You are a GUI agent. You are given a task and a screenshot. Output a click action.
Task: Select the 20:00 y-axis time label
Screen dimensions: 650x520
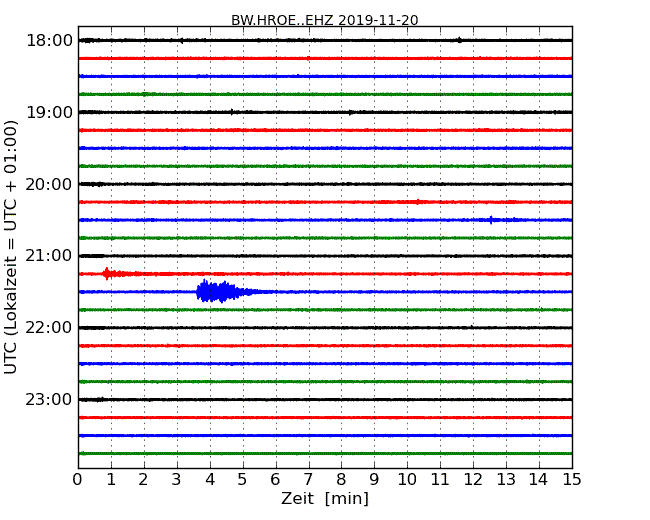coord(49,184)
